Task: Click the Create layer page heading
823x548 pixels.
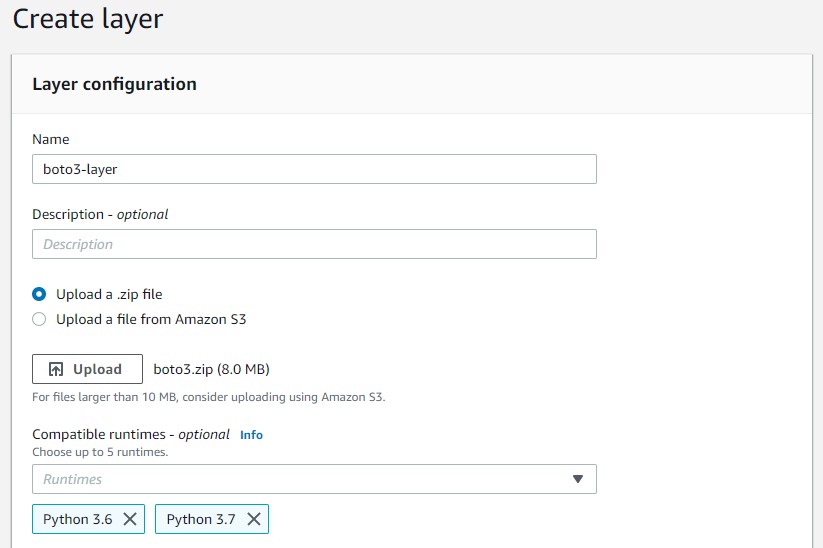Action: [x=87, y=18]
